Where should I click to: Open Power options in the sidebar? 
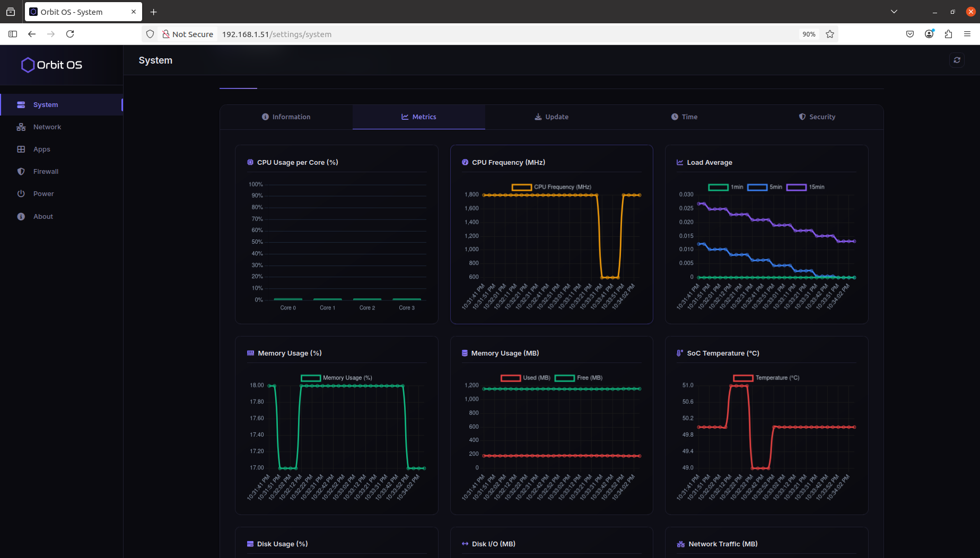pos(43,193)
